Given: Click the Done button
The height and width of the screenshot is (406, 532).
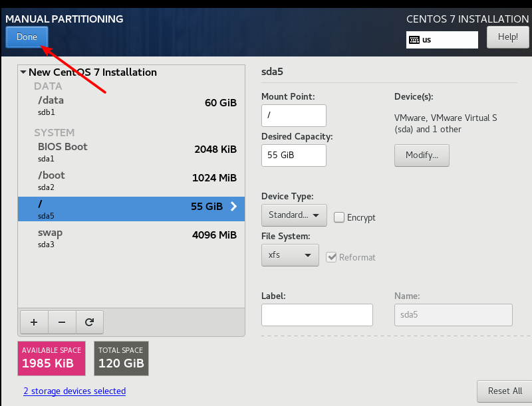Looking at the screenshot, I should 27,37.
